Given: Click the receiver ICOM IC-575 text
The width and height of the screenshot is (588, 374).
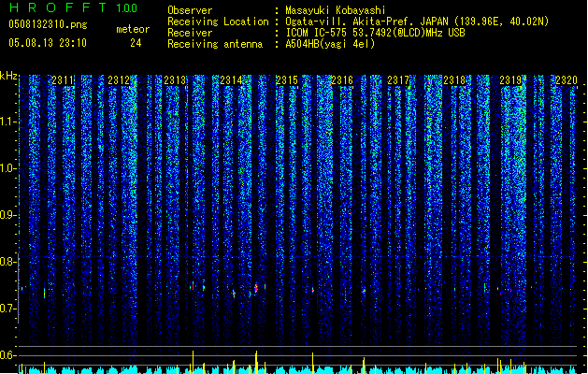Looking at the screenshot, I should 375,33.
